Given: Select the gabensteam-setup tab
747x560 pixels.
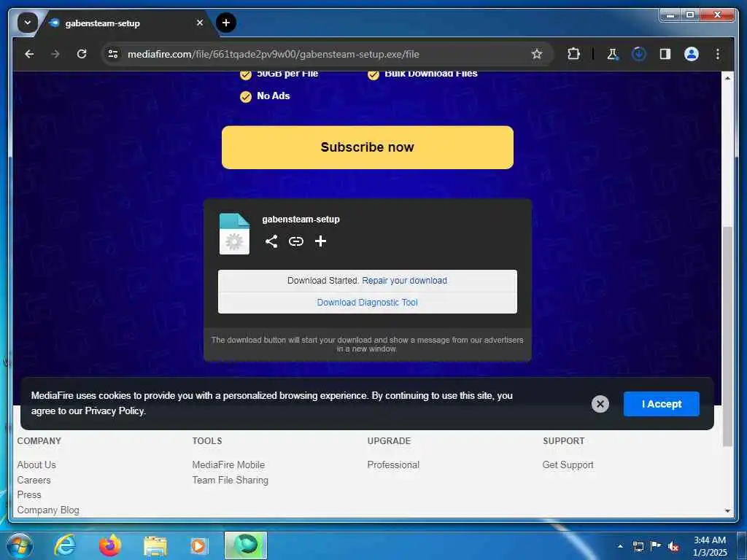Looking at the screenshot, I should tap(124, 23).
